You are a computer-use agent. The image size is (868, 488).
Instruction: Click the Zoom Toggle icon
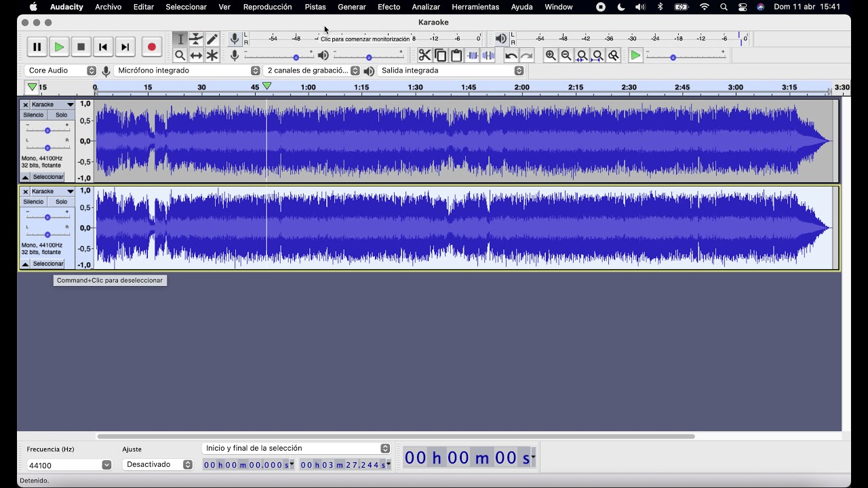(614, 56)
